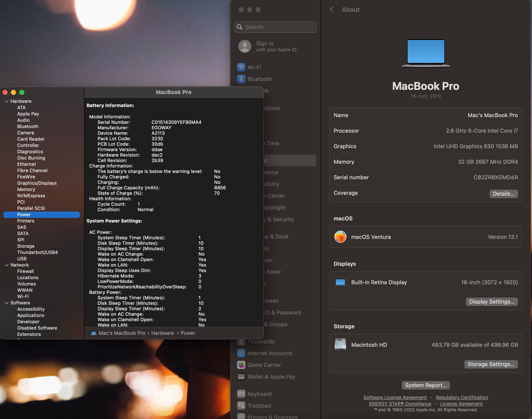The width and height of the screenshot is (532, 419).
Task: Collapse the Hardware tree section
Action: (7, 101)
